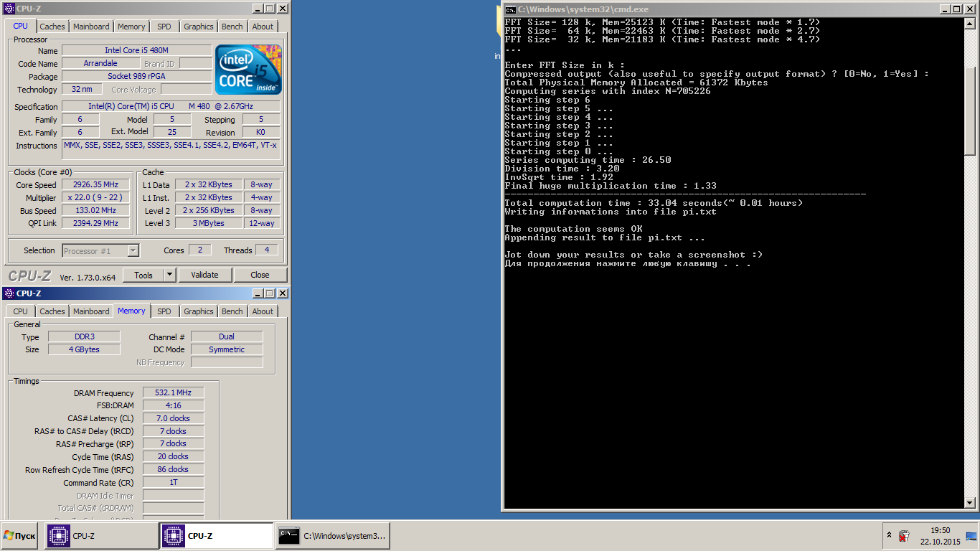Screen dimensions: 980x551
Task: Open Graphics tab in the lower CPU-Z window
Action: [199, 311]
